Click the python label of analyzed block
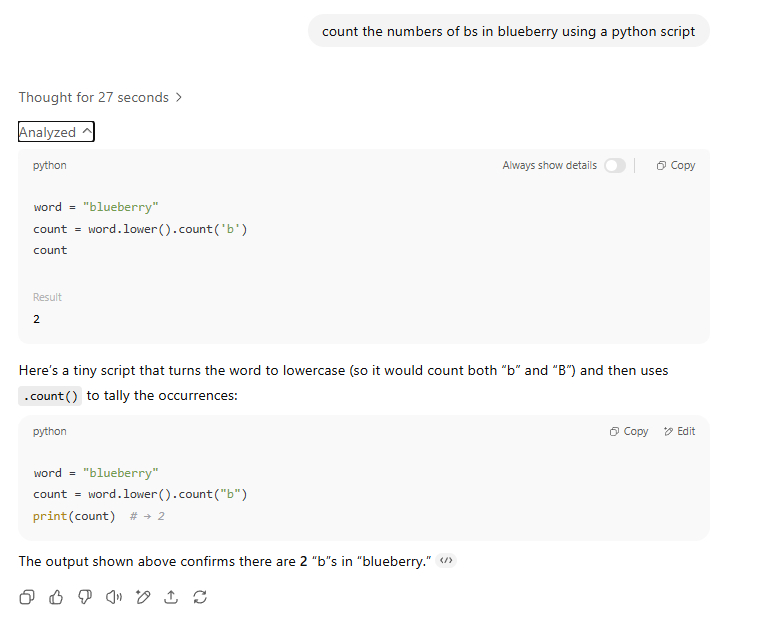 50,166
